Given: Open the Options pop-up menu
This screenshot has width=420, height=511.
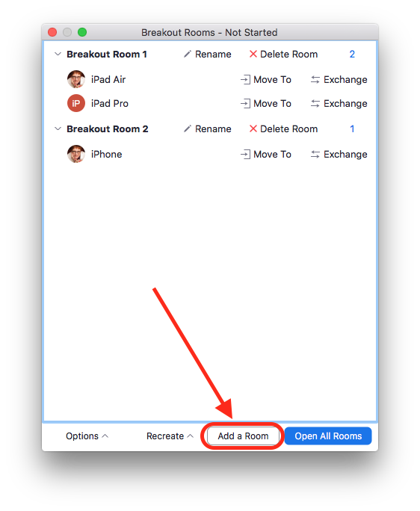Looking at the screenshot, I should click(x=87, y=436).
